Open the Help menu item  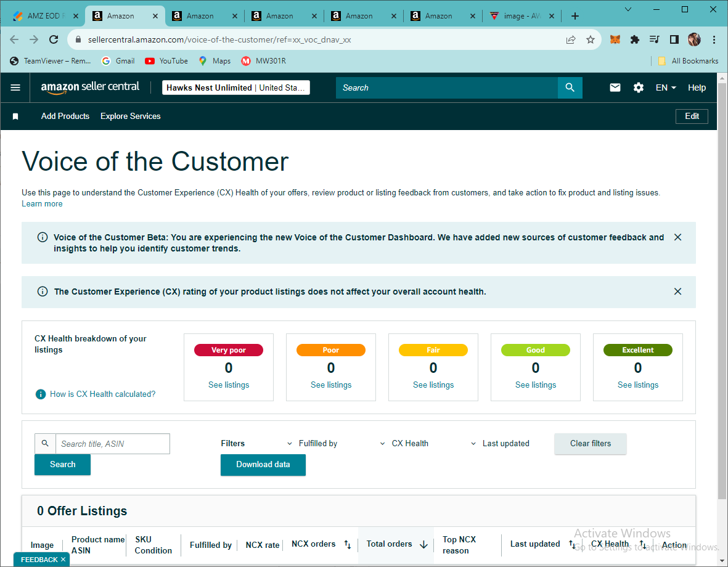point(697,88)
